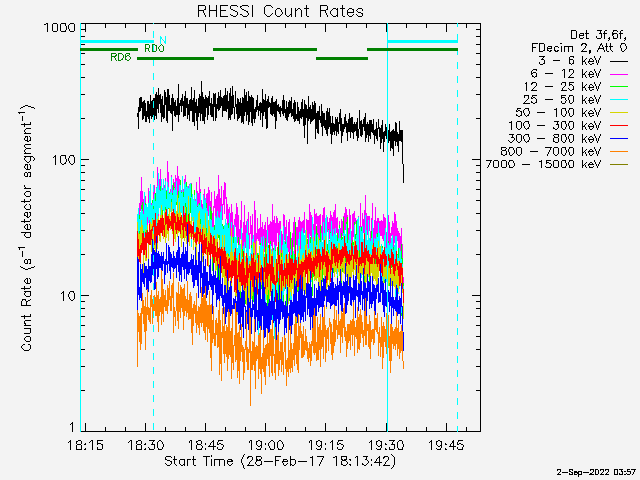Click the 'Count Rate' y-axis title
This screenshot has height=480, width=640.
tap(27, 228)
